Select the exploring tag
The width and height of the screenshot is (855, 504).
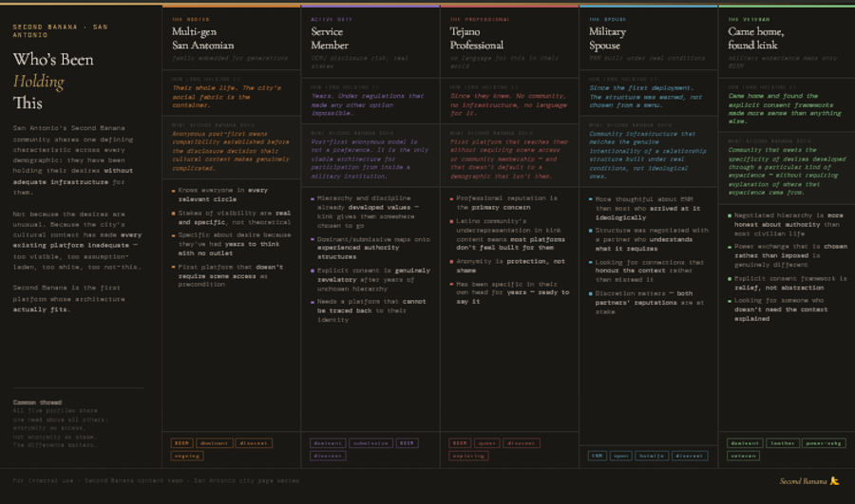[x=468, y=456]
